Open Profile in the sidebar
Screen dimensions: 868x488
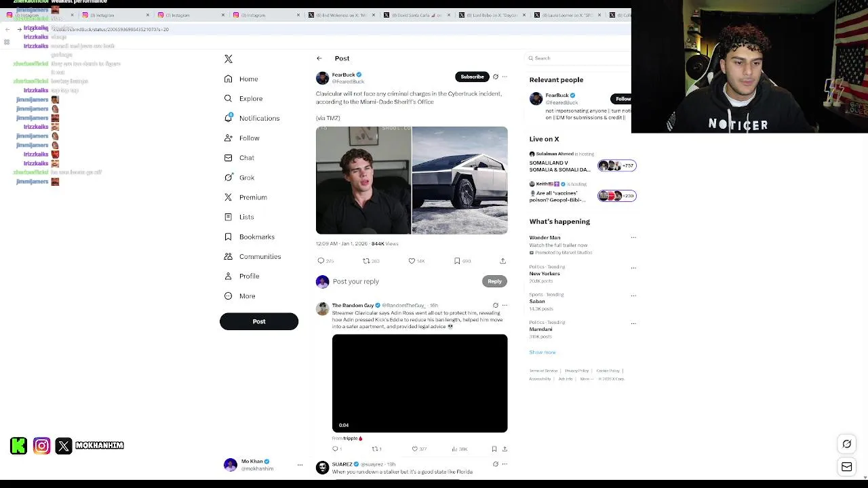tap(242, 276)
